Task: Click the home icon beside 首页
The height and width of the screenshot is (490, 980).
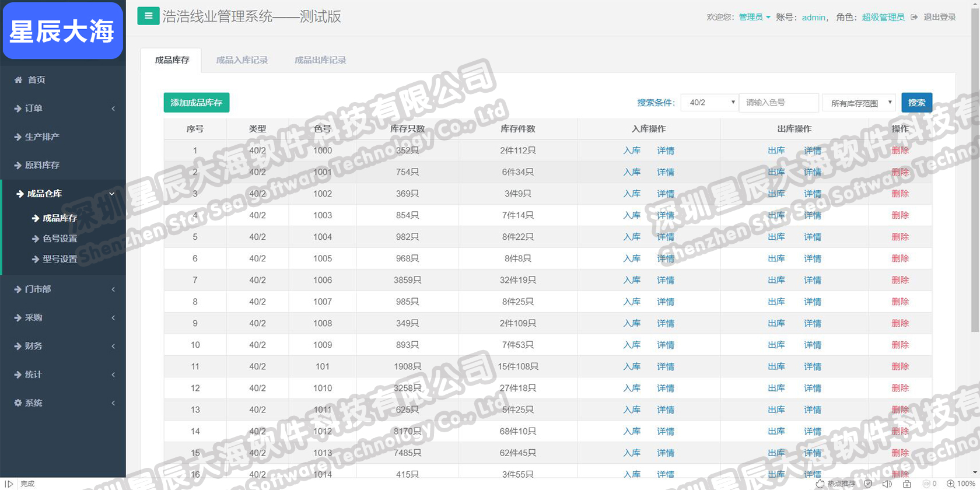Action: [x=18, y=80]
